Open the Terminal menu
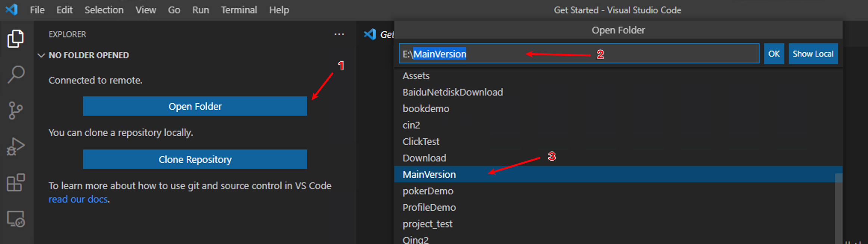The width and height of the screenshot is (868, 244). 239,10
